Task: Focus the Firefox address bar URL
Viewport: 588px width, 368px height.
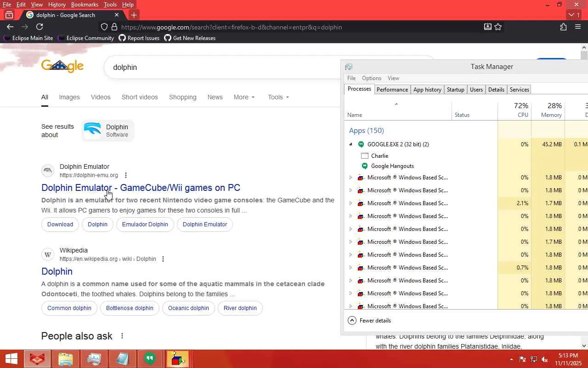Action: click(x=232, y=27)
